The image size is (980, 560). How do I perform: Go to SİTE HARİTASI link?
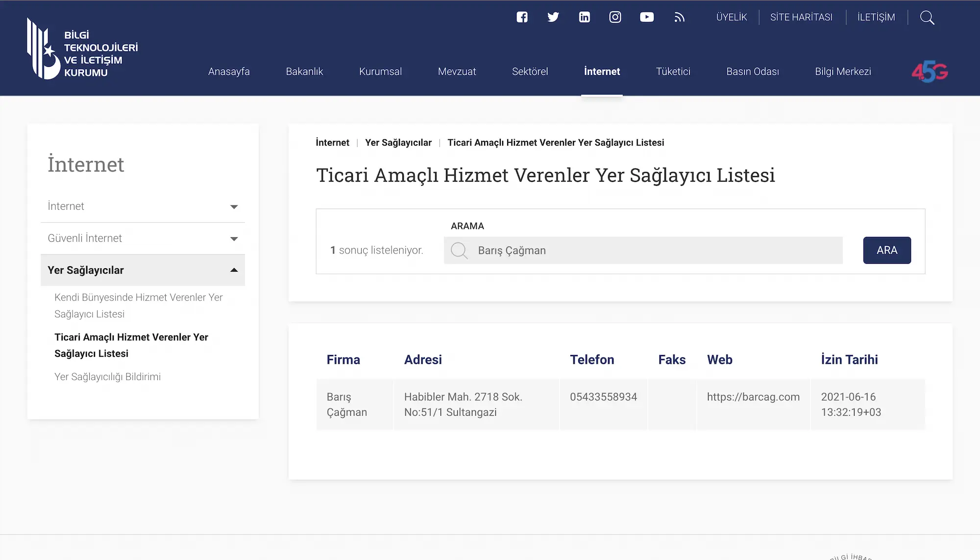(x=801, y=17)
